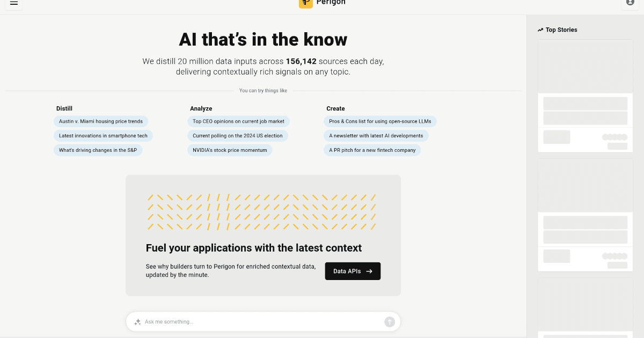Open the second Top Stories card

[x=585, y=215]
